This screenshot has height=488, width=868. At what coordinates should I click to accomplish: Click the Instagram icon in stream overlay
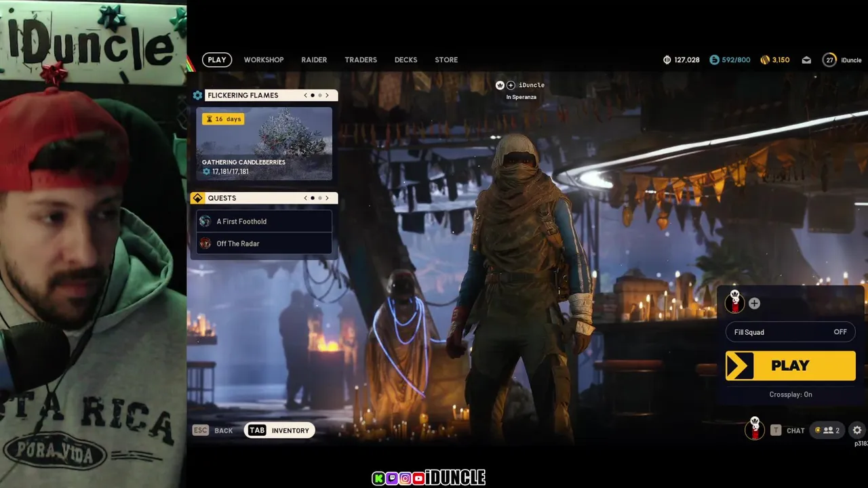pyautogui.click(x=405, y=479)
